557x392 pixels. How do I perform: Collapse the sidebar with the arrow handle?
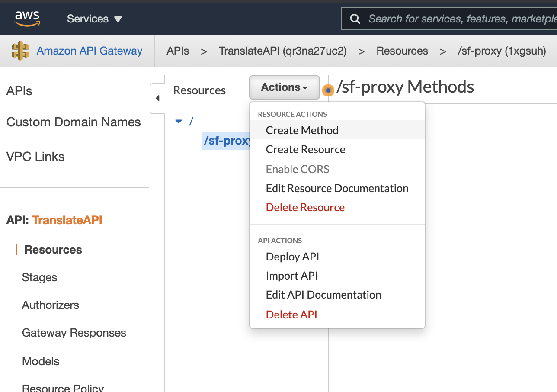[157, 98]
